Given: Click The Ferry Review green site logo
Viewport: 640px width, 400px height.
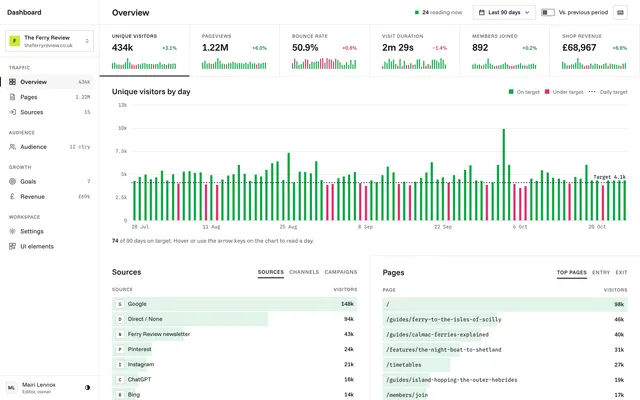Looking at the screenshot, I should 15,41.
